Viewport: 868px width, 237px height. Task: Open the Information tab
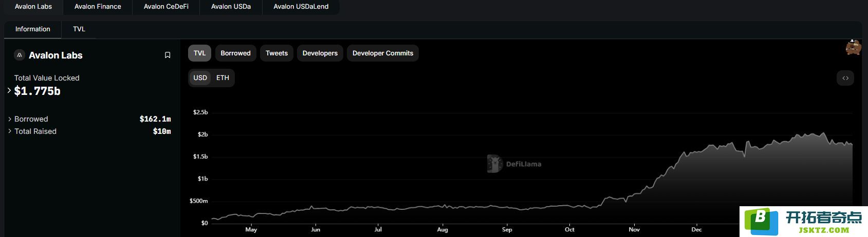(x=33, y=29)
